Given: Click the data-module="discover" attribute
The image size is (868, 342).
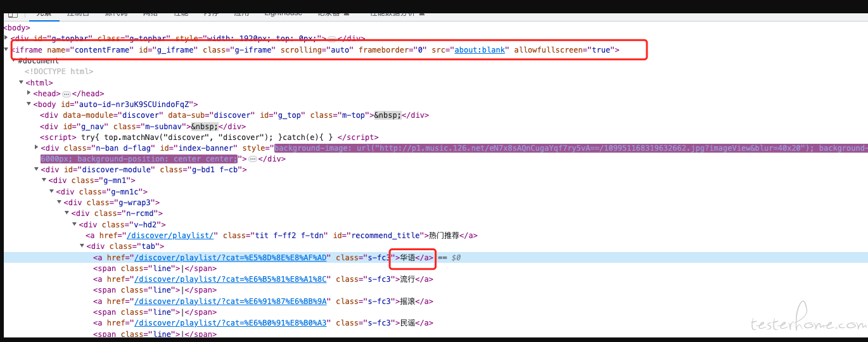Looking at the screenshot, I should pos(113,115).
